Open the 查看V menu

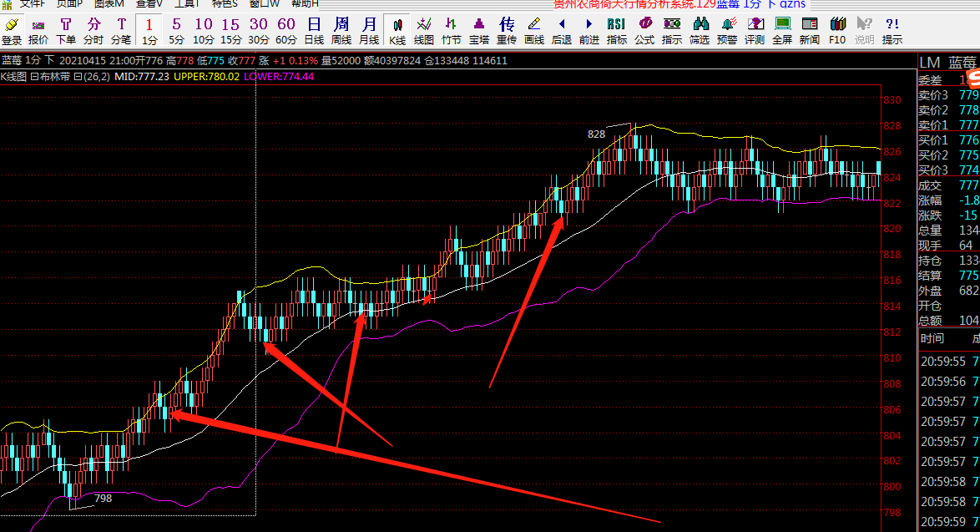click(x=149, y=3)
